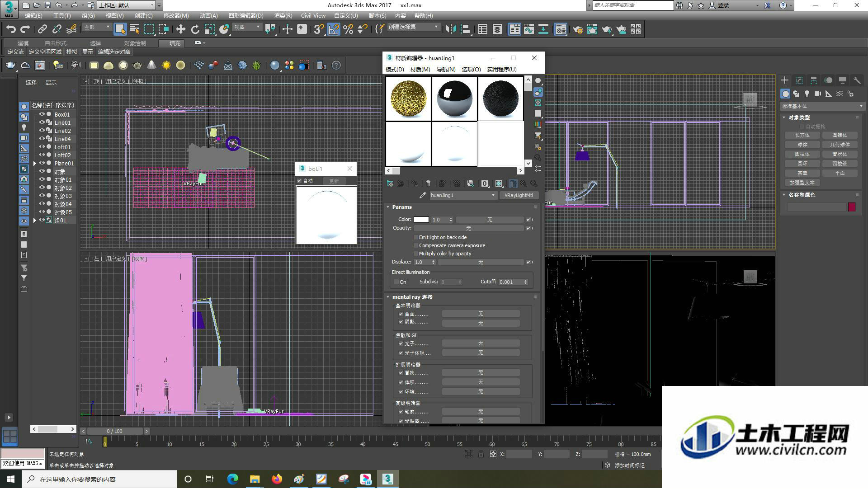Open 实用程序(U) menu in Material Editor
This screenshot has height=489, width=868.
point(502,70)
